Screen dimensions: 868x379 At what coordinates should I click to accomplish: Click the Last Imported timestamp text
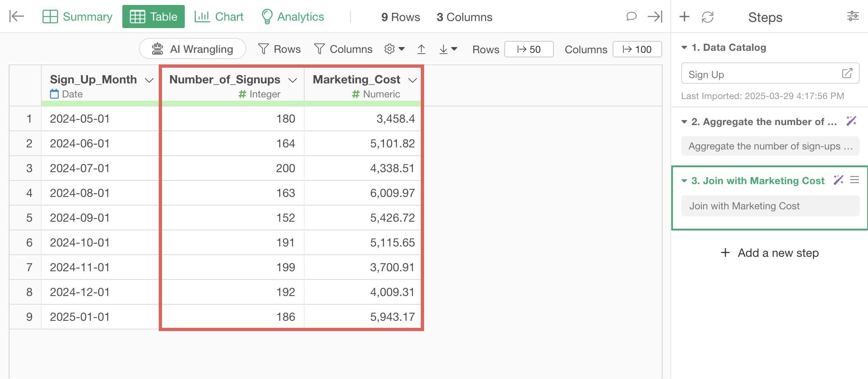point(763,96)
